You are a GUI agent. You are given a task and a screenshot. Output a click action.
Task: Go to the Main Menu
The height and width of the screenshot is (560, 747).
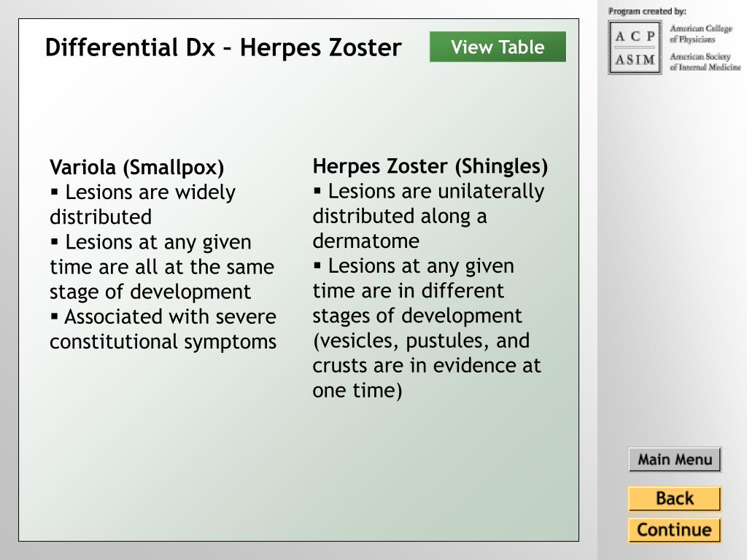coord(675,459)
